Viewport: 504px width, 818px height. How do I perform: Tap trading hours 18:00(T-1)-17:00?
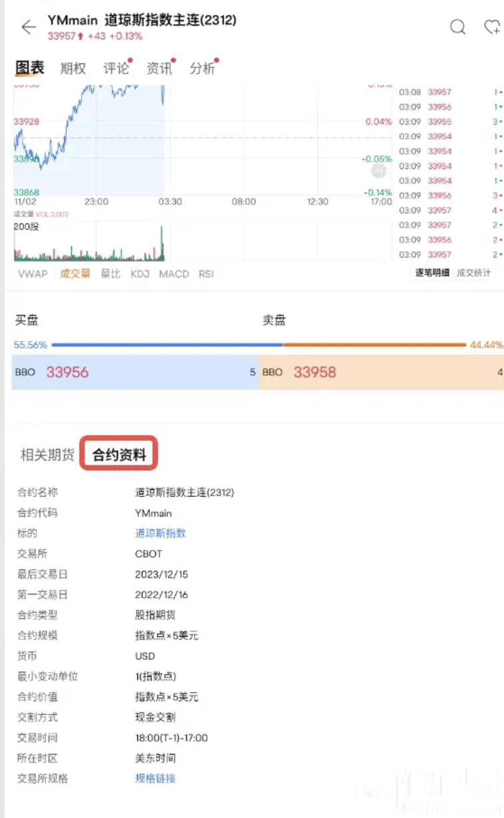coord(171,738)
